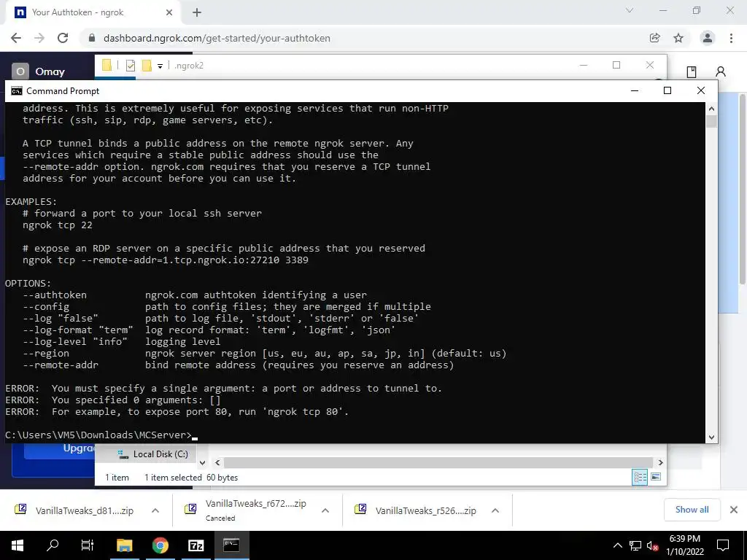This screenshot has width=747, height=560.
Task: Switch Explorer to details view
Action: click(640, 477)
